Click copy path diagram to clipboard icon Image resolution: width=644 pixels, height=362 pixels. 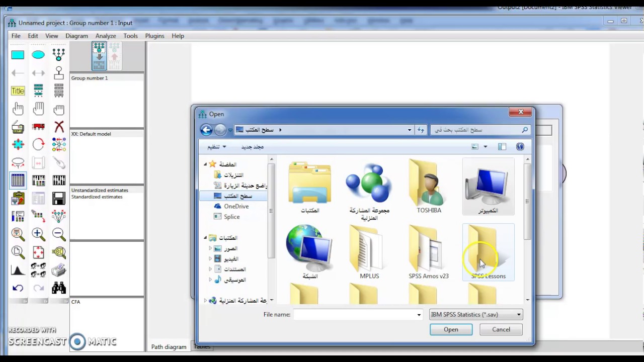click(x=18, y=199)
